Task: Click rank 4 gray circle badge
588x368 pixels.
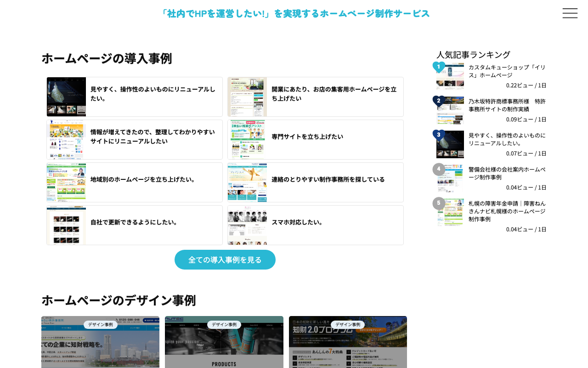Action: click(x=439, y=169)
